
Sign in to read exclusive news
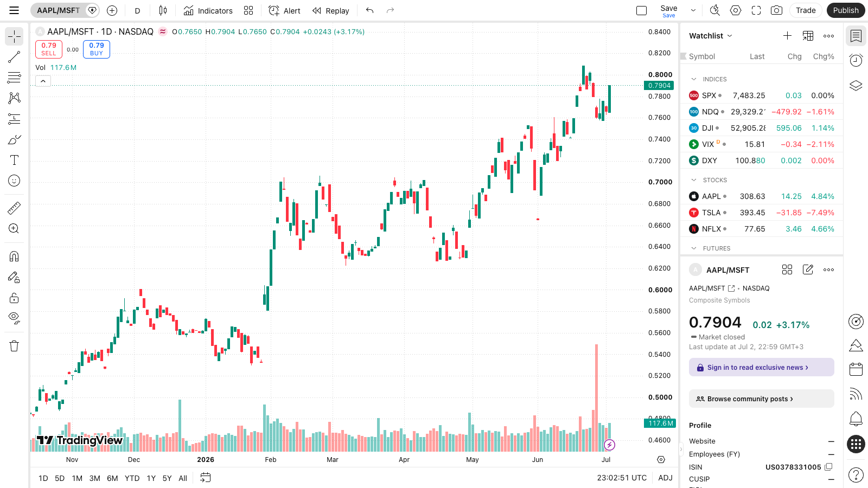[762, 367]
